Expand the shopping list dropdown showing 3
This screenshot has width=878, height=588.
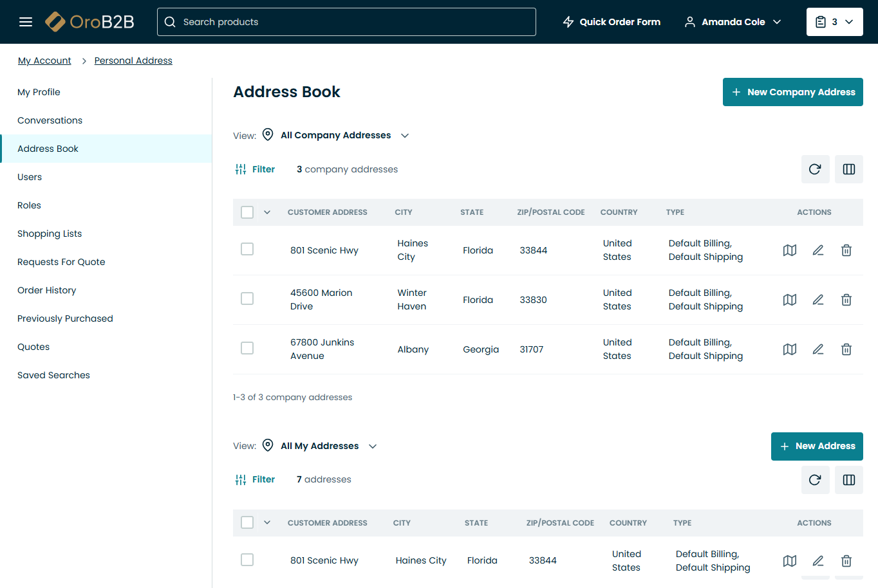(x=834, y=22)
